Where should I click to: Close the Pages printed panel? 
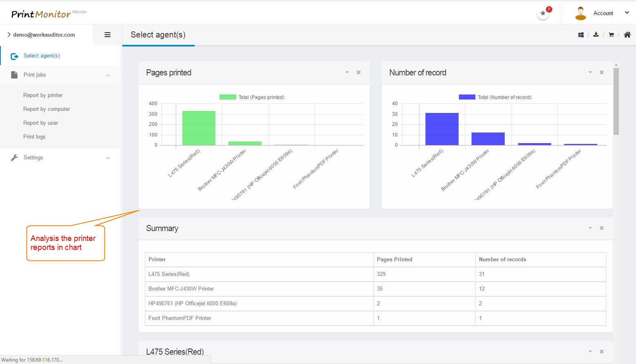(359, 73)
